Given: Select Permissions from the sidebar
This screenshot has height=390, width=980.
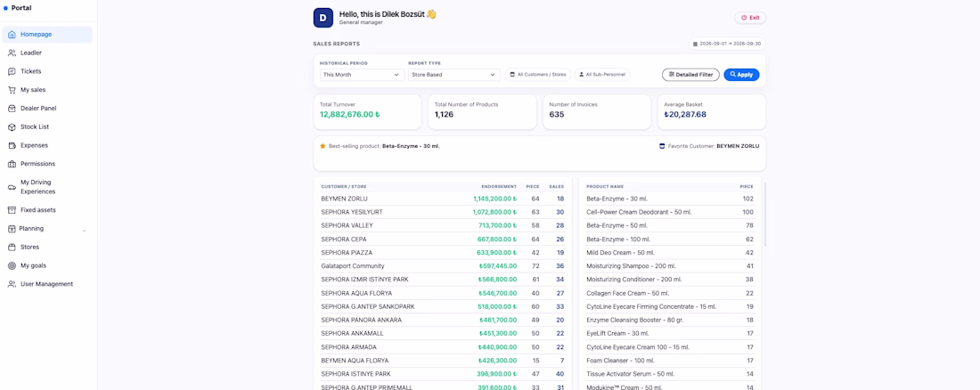Looking at the screenshot, I should tap(47, 164).
